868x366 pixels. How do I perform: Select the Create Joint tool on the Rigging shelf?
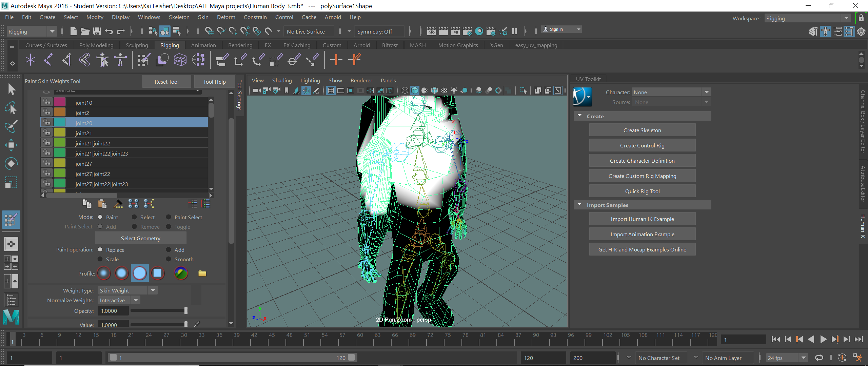tap(31, 60)
